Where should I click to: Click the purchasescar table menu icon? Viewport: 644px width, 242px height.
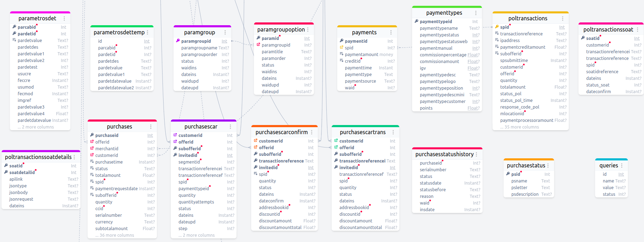[230, 127]
